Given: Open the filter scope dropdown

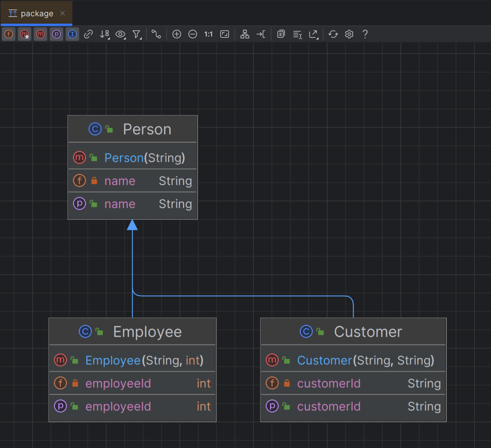Looking at the screenshot, I should click(137, 34).
